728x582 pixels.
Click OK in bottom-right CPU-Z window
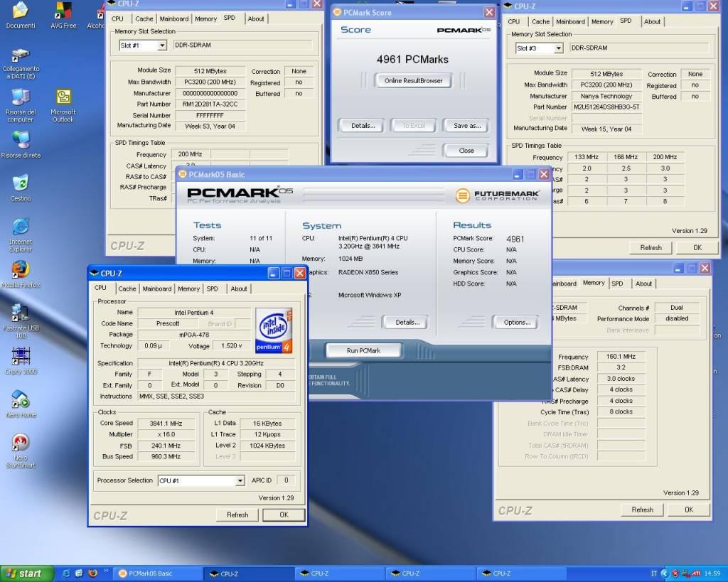(x=689, y=510)
